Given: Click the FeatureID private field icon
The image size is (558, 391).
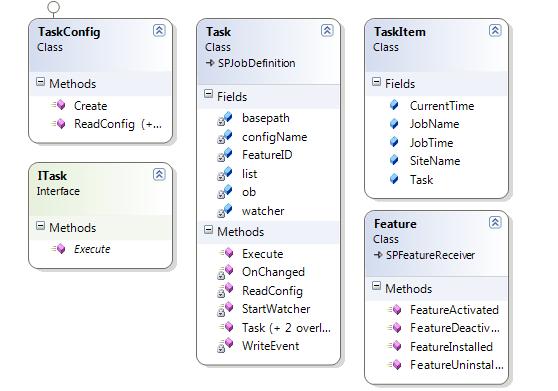Looking at the screenshot, I should (225, 155).
